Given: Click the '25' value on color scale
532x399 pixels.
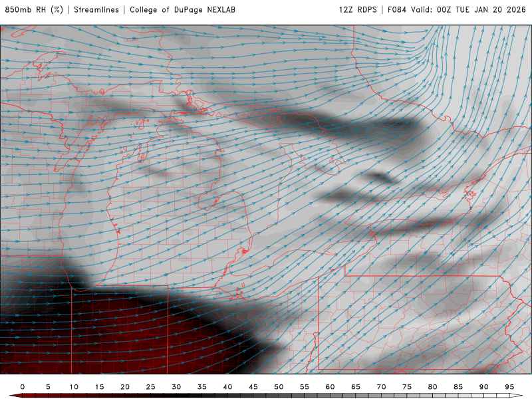Looking at the screenshot, I should click(x=151, y=387).
